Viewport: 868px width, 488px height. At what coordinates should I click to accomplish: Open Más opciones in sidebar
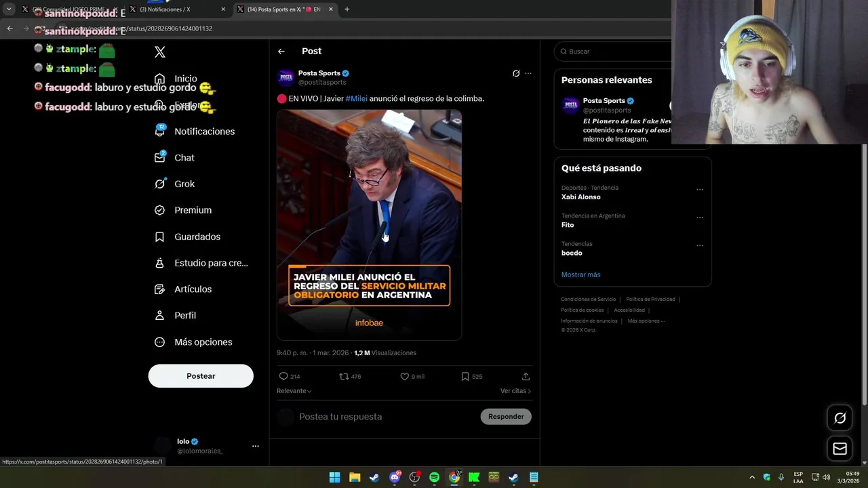pos(203,342)
